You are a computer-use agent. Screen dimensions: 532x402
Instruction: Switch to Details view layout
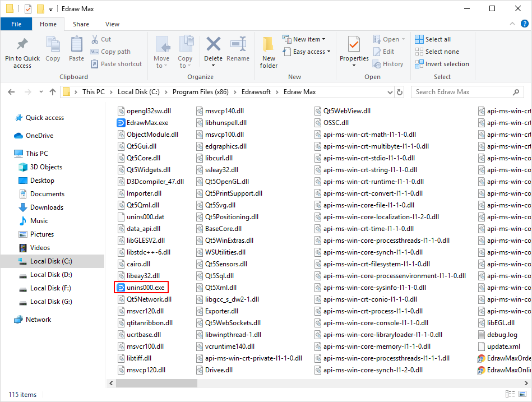510,394
